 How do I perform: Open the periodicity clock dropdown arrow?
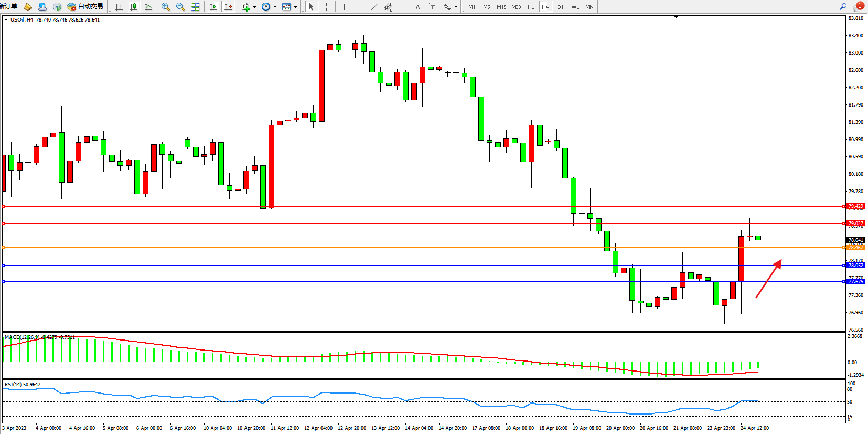pos(275,7)
